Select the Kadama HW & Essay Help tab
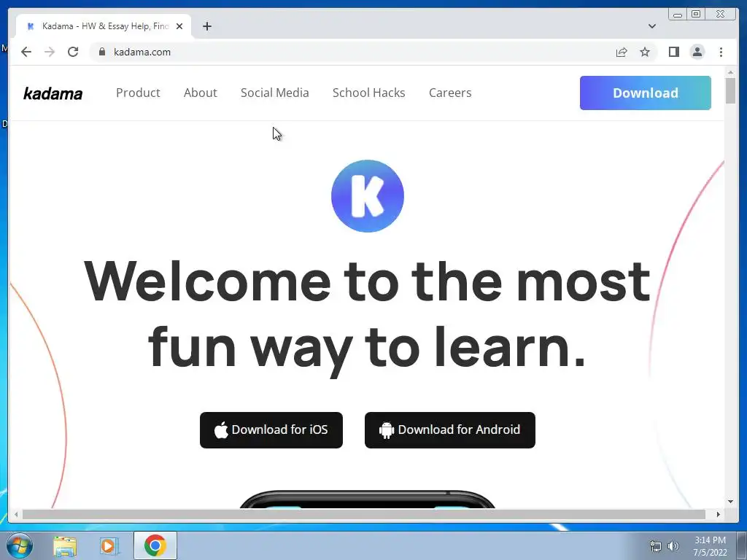Viewport: 747px width, 560px height. (104, 26)
